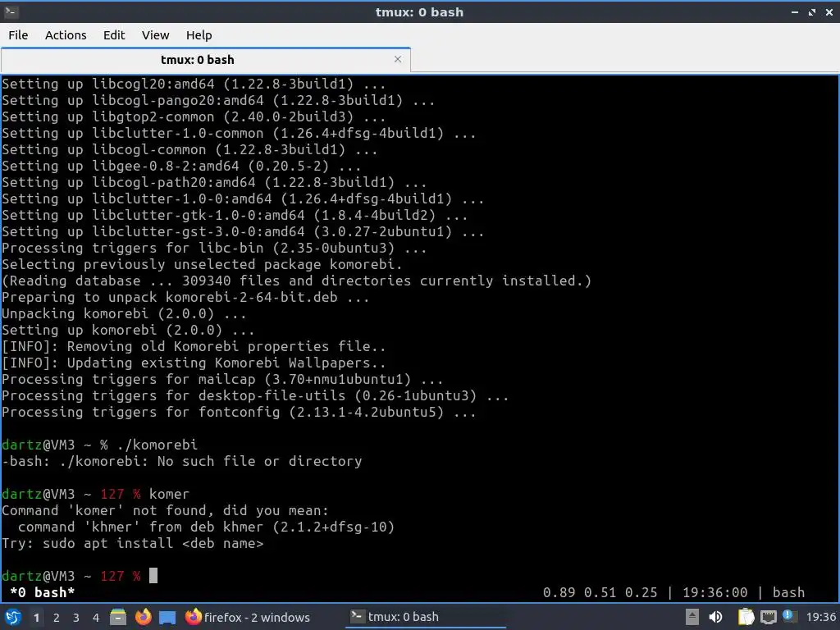Screen dimensions: 840x630
Task: Switch to workspace 2
Action: coord(57,618)
